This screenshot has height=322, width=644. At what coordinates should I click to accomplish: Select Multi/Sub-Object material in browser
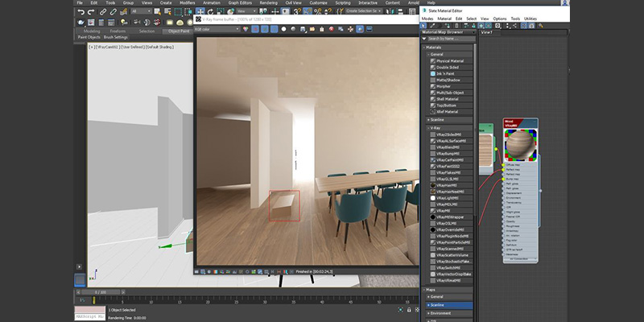(x=451, y=93)
